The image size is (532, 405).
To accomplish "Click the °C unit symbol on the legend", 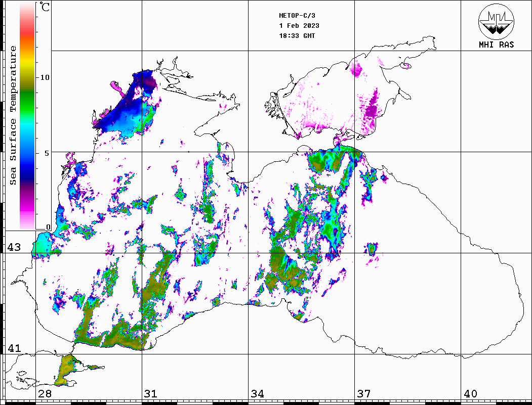I will [45, 7].
